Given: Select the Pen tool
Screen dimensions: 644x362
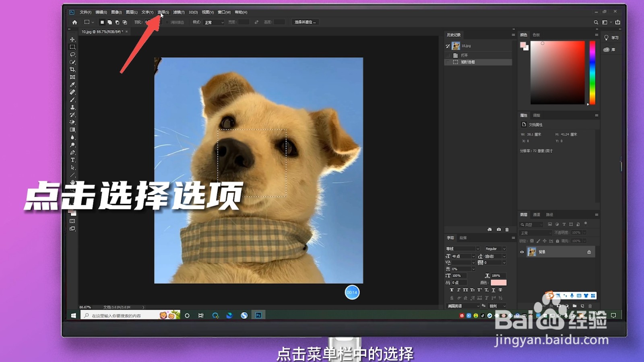Looking at the screenshot, I should pos(72,152).
